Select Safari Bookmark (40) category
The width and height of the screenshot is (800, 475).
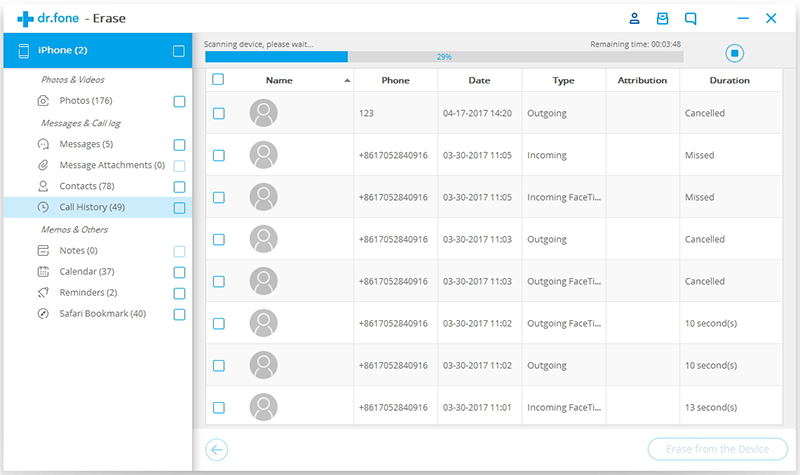(103, 313)
